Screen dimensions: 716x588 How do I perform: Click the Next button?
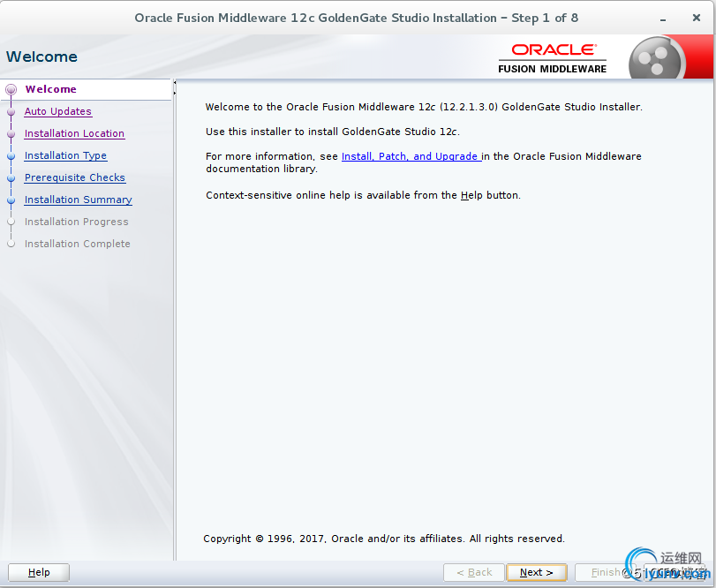pyautogui.click(x=537, y=572)
